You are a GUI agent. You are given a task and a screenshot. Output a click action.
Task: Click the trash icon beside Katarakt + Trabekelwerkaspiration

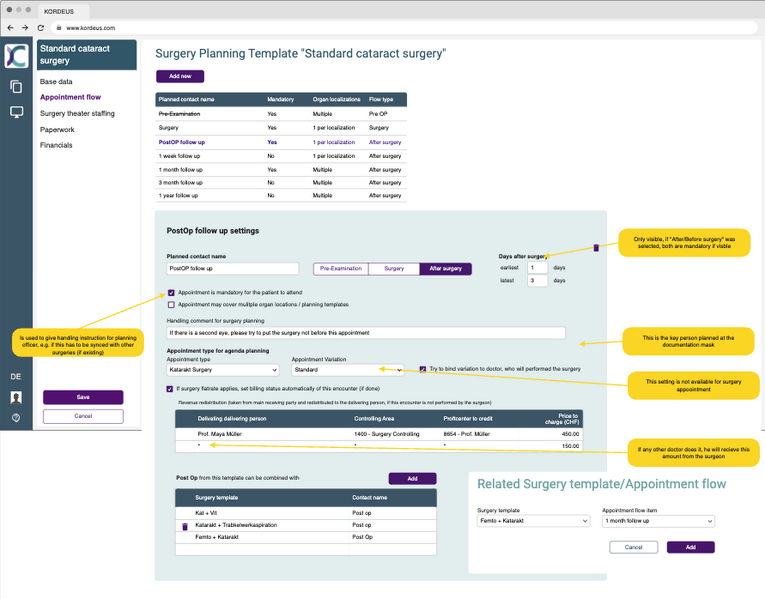183,525
